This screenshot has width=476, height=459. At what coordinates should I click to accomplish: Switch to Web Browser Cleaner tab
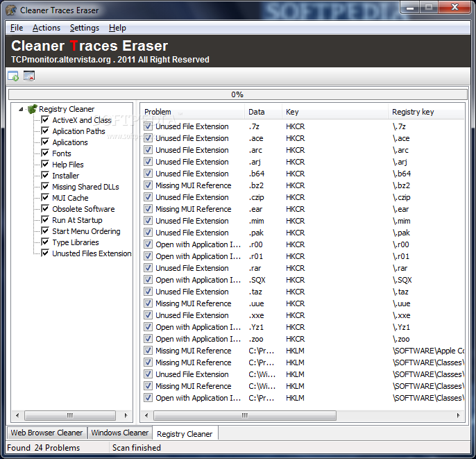click(x=46, y=433)
